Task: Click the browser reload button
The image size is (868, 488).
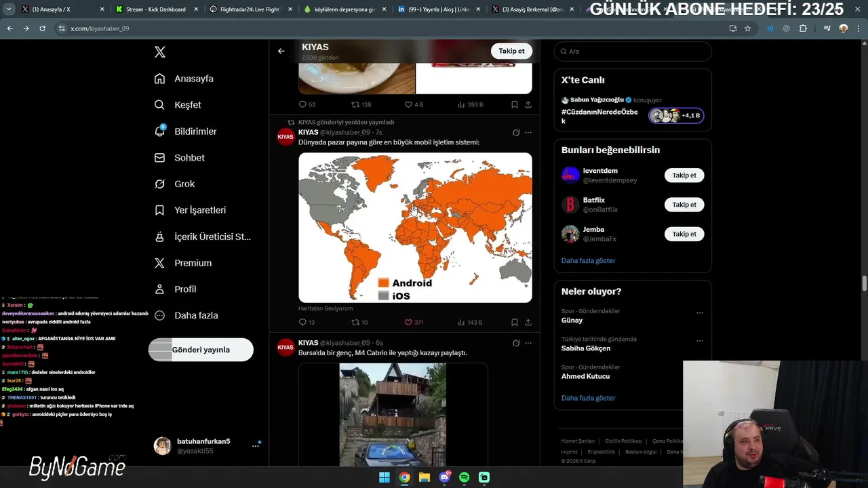Action: pyautogui.click(x=42, y=28)
